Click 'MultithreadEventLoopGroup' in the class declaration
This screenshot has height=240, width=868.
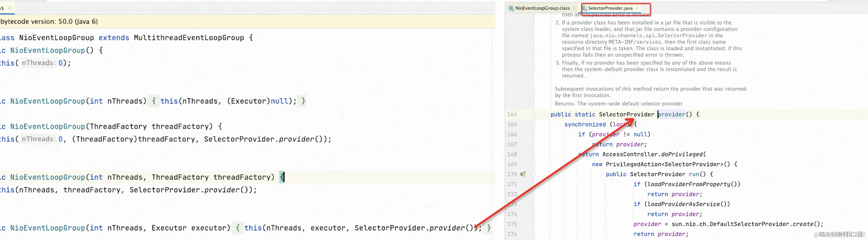point(189,38)
